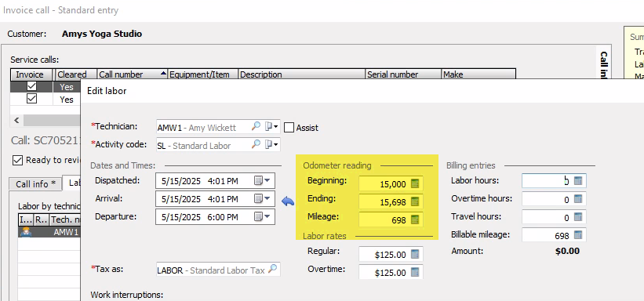The height and width of the screenshot is (301, 644).
Task: Switch to the Call info tab
Action: [35, 184]
